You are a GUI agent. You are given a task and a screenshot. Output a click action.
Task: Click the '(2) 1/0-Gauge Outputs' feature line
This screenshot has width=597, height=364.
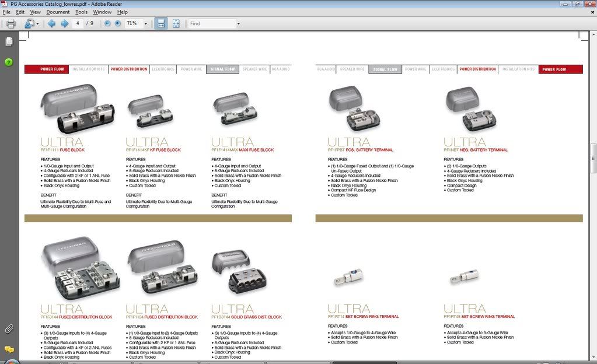[467, 166]
